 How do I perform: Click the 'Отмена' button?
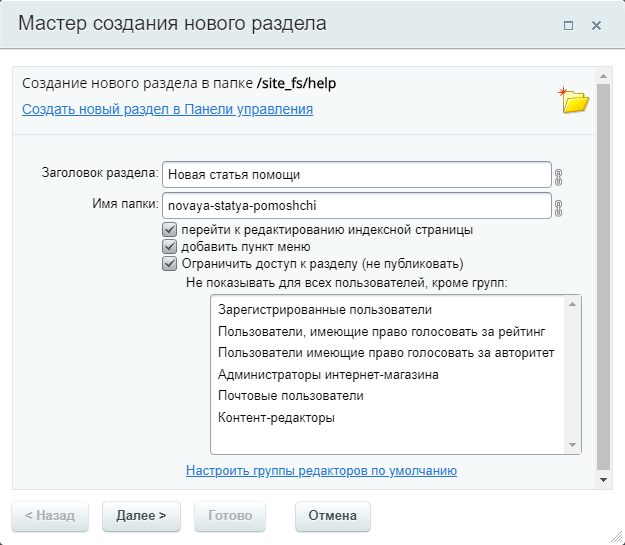coord(333,516)
